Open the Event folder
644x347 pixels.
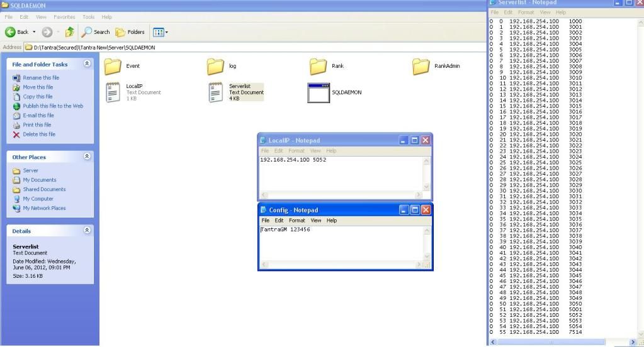113,66
